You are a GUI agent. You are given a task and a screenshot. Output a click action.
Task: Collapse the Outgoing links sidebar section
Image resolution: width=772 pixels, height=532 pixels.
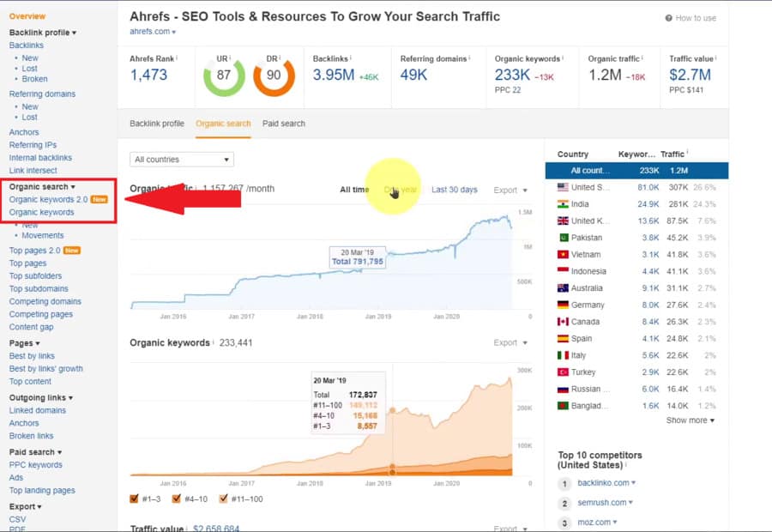click(41, 397)
